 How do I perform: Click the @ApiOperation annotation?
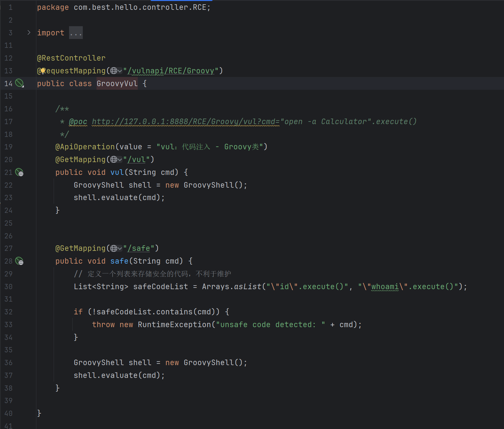coord(85,147)
